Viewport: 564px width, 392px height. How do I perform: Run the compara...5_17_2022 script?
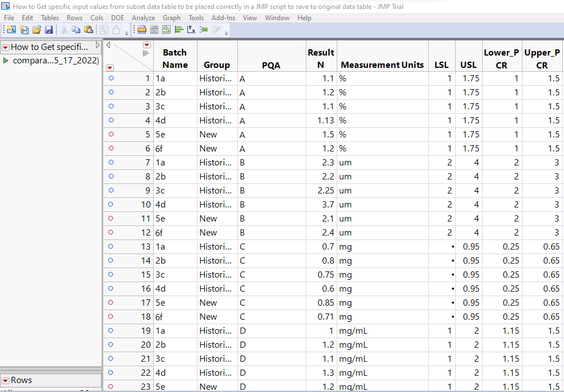[6, 61]
